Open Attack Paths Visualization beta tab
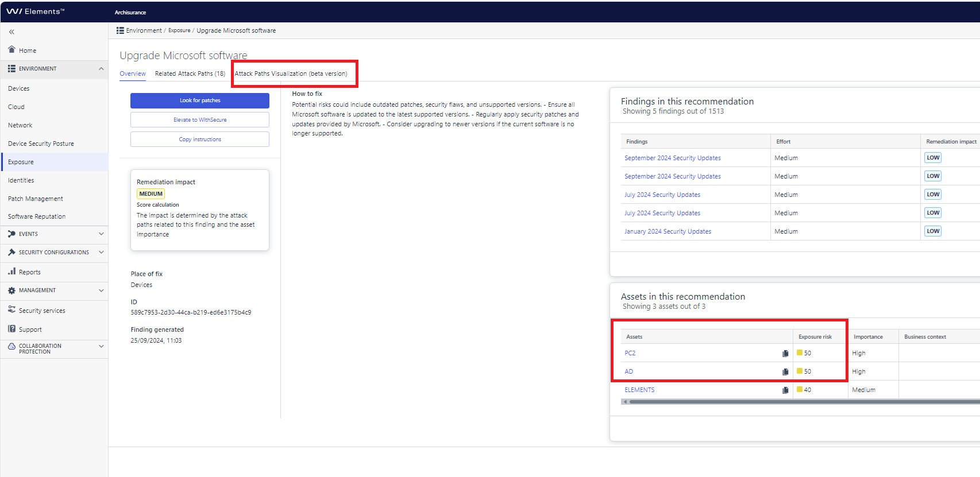 (x=291, y=73)
